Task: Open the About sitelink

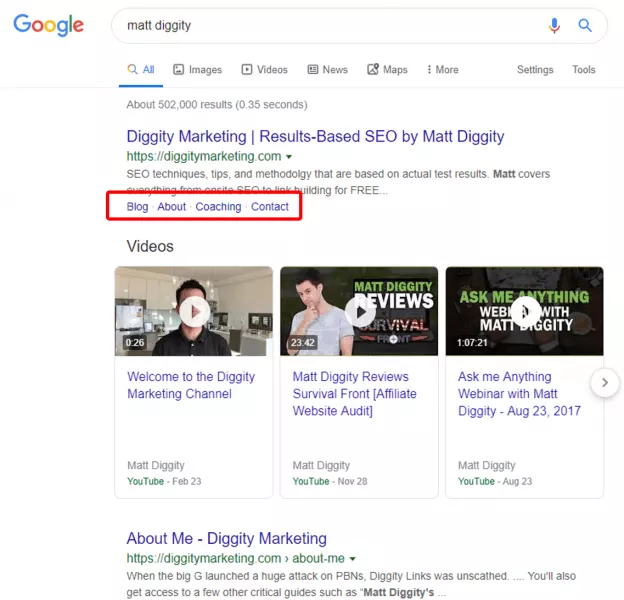Action: 172,207
